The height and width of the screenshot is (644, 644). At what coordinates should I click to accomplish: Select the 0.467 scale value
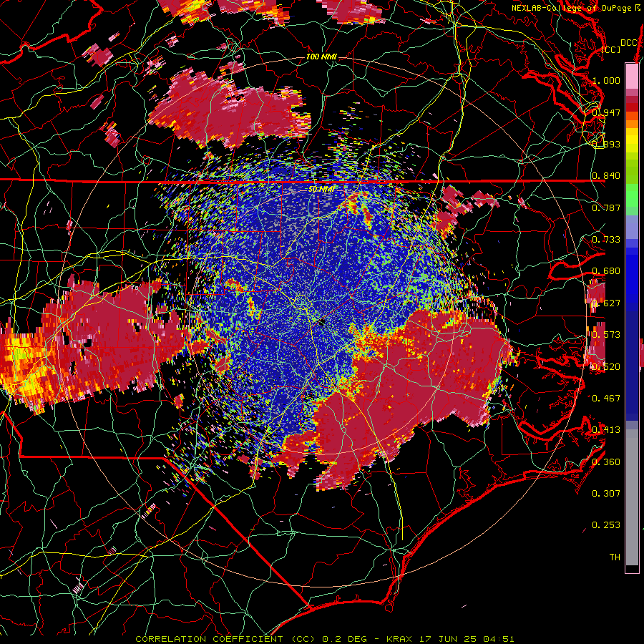(x=606, y=398)
